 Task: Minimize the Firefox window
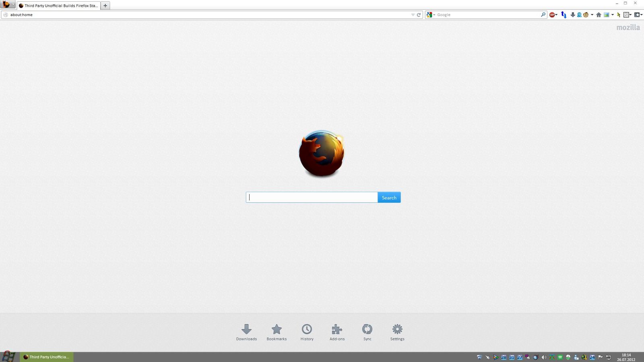[617, 3]
